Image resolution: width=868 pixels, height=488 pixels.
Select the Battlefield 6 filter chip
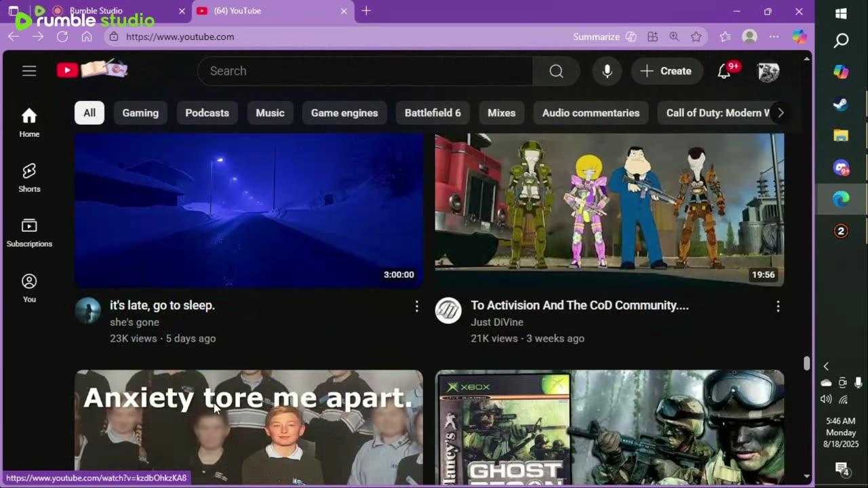pyautogui.click(x=433, y=113)
